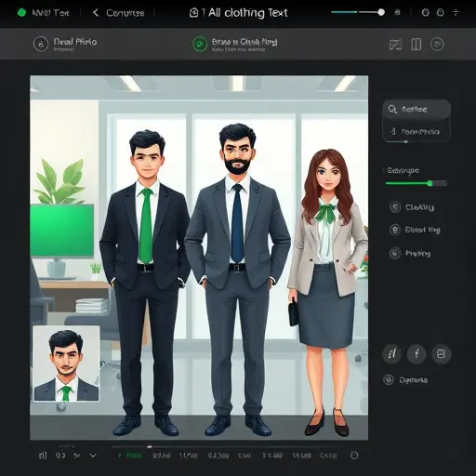Viewport: 476px width, 476px height.
Task: Click the first icon in the bottom bar
Action: (43, 456)
